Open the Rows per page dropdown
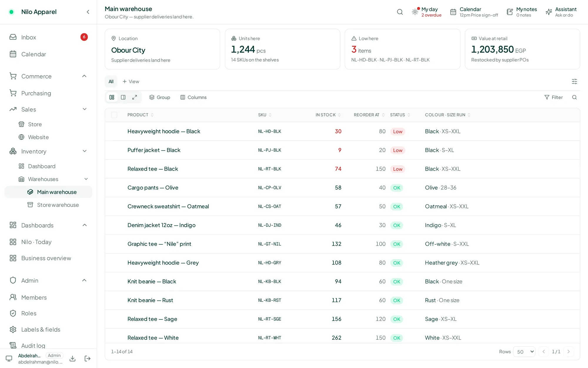588x368 pixels. coord(524,352)
